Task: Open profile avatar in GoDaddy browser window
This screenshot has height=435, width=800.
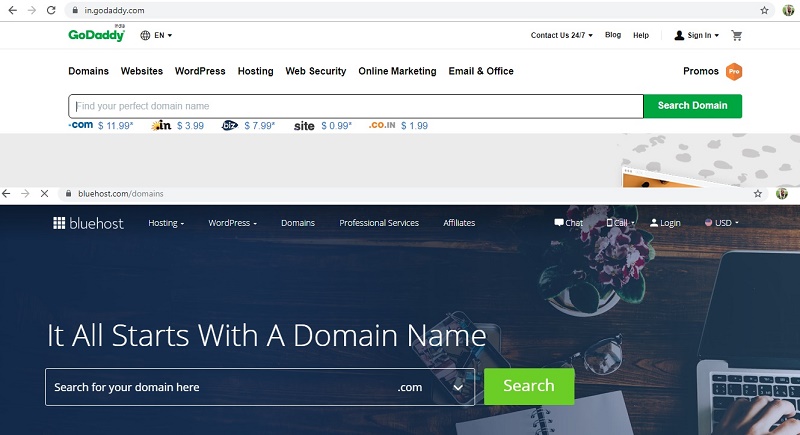Action: click(788, 10)
